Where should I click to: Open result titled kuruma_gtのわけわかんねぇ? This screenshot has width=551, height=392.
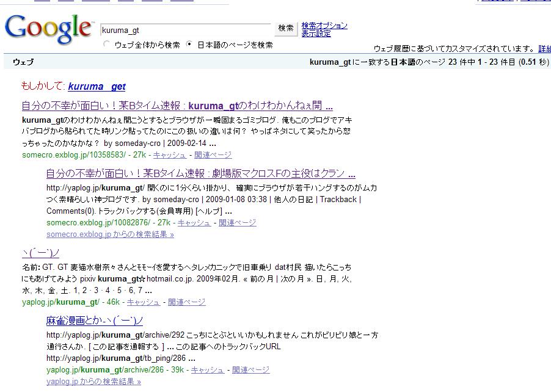(177, 106)
